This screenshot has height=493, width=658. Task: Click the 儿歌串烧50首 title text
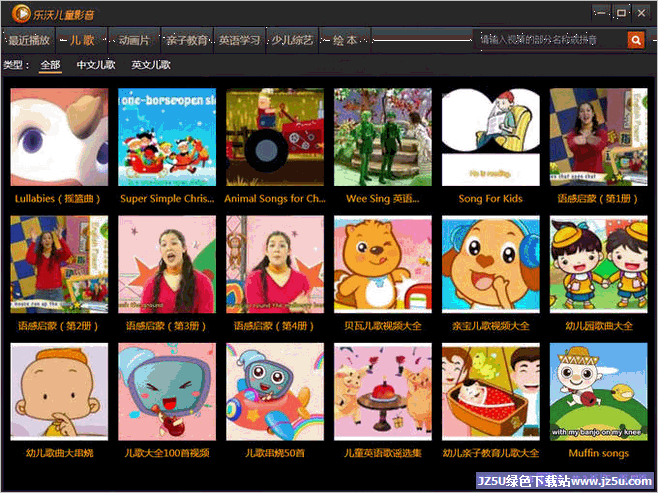tap(275, 453)
